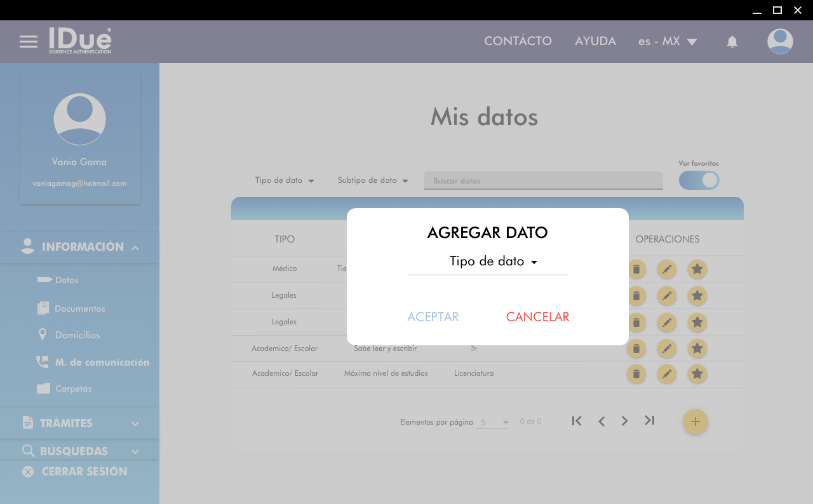Open Subtipo de dato filter dropdown
The width and height of the screenshot is (813, 504).
click(x=372, y=180)
